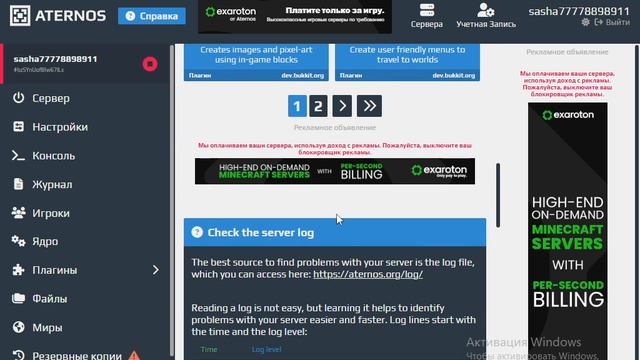Click the exaroton per-second billing banner
Viewport: 640px width, 360px height.
tap(335, 171)
